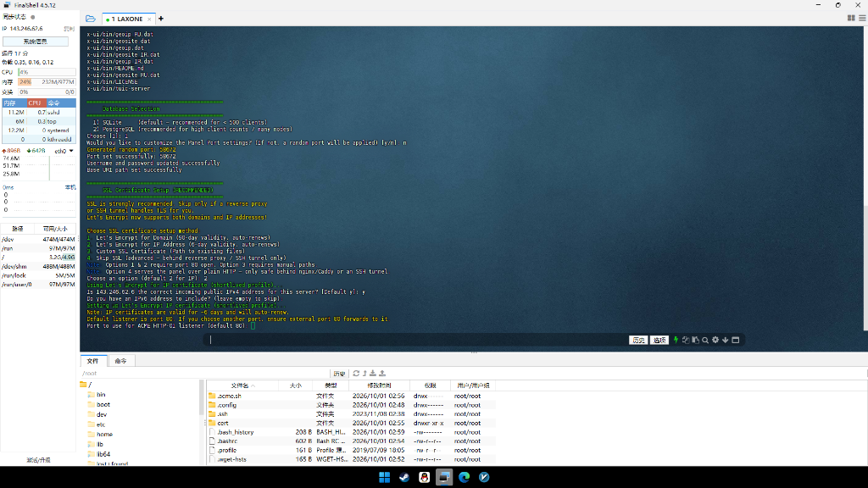Switch to the 命令 tab
The width and height of the screenshot is (868, 488).
pos(120,361)
